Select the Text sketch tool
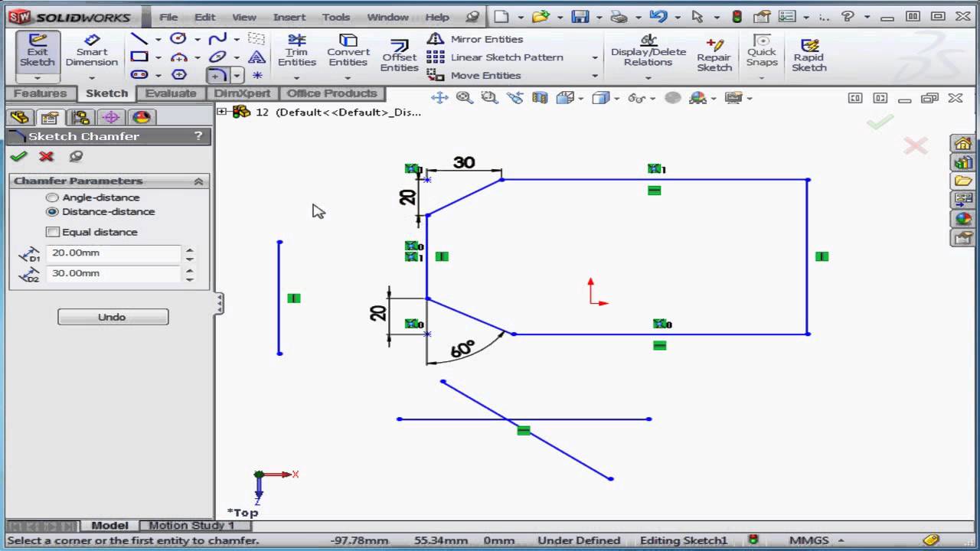 pyautogui.click(x=257, y=57)
